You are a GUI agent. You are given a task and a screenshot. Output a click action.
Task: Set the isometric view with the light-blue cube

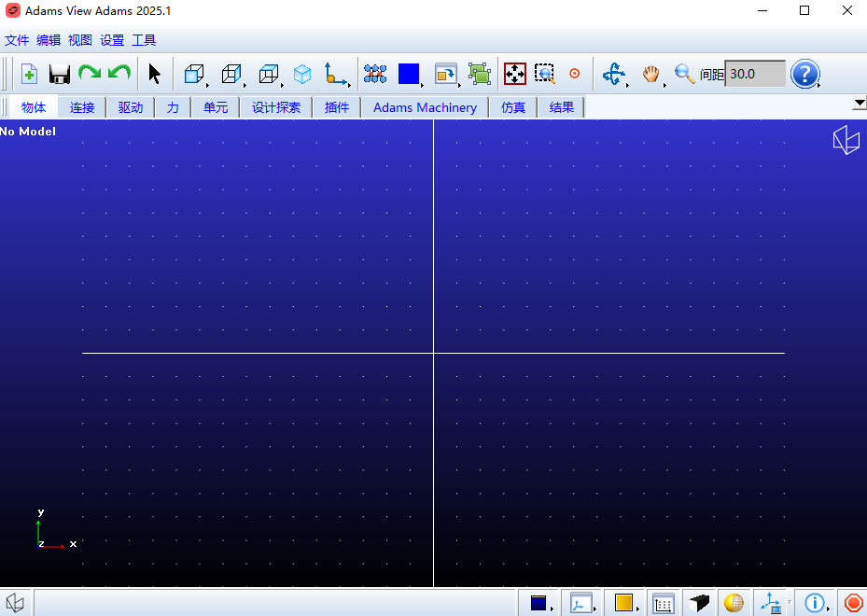point(302,74)
